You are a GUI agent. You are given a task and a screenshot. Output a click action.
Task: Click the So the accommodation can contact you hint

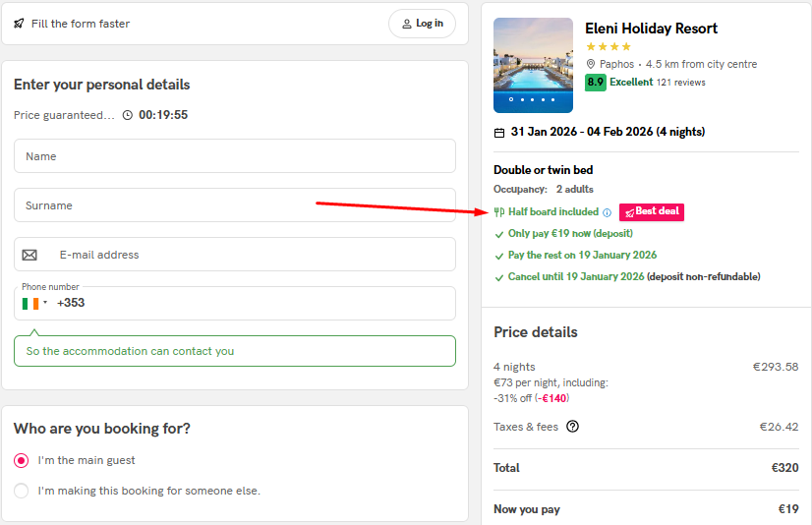tap(235, 351)
